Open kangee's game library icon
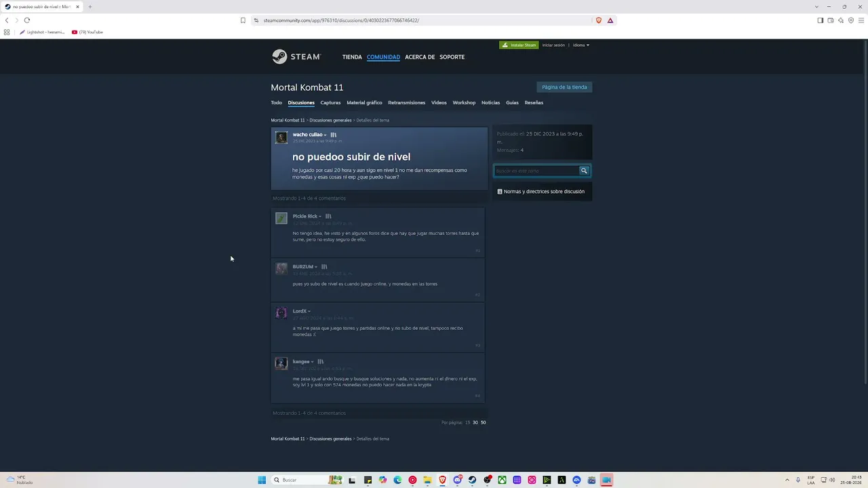The image size is (868, 488). click(x=321, y=361)
